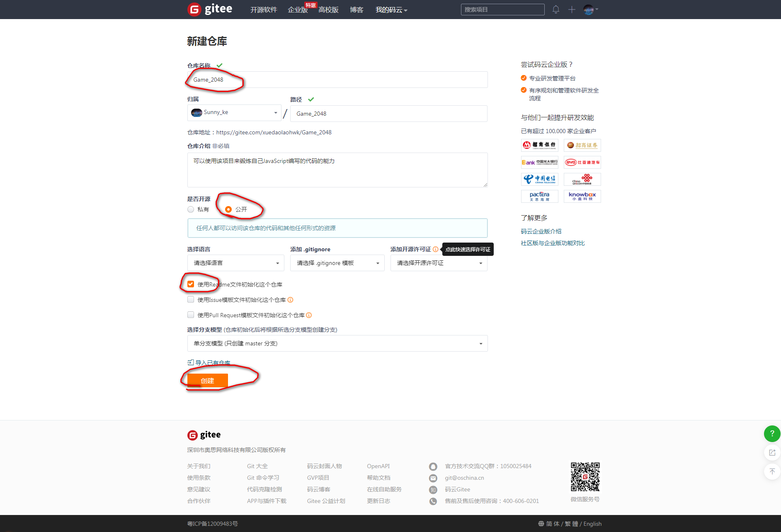Viewport: 781px width, 532px height.
Task: Click the 招商证券 logo
Action: (x=582, y=145)
